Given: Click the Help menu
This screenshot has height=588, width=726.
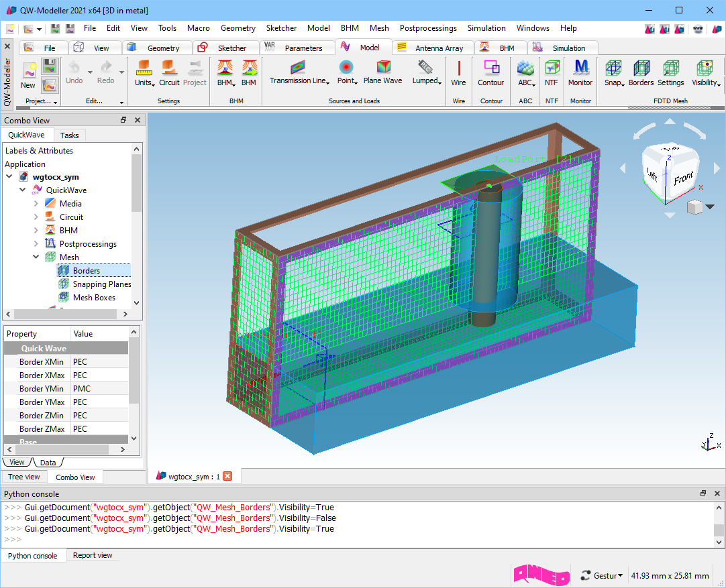Looking at the screenshot, I should click(x=568, y=28).
